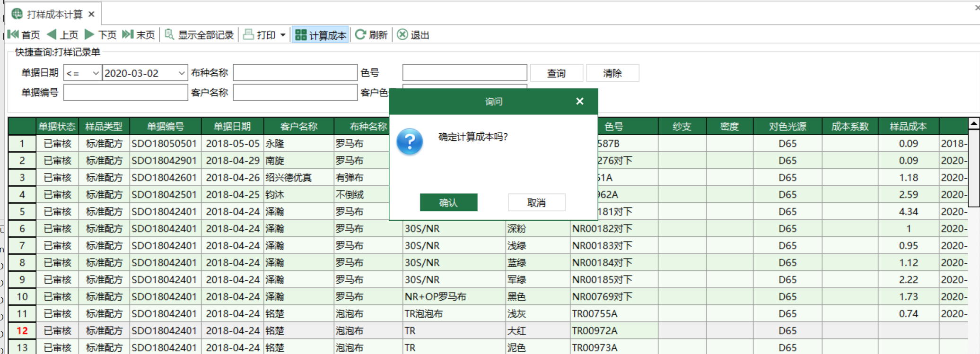
Task: Click the 清除 button
Action: click(x=612, y=73)
